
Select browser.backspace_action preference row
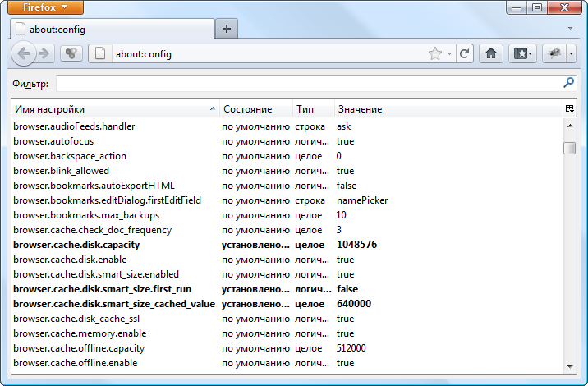(287, 156)
